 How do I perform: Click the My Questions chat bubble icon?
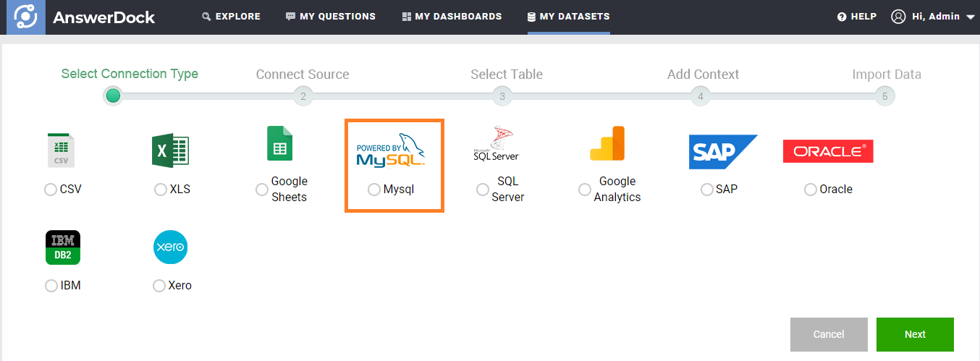click(x=290, y=17)
